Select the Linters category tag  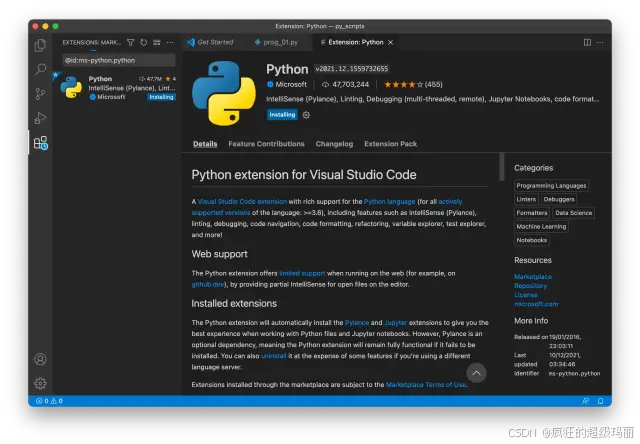tap(526, 199)
